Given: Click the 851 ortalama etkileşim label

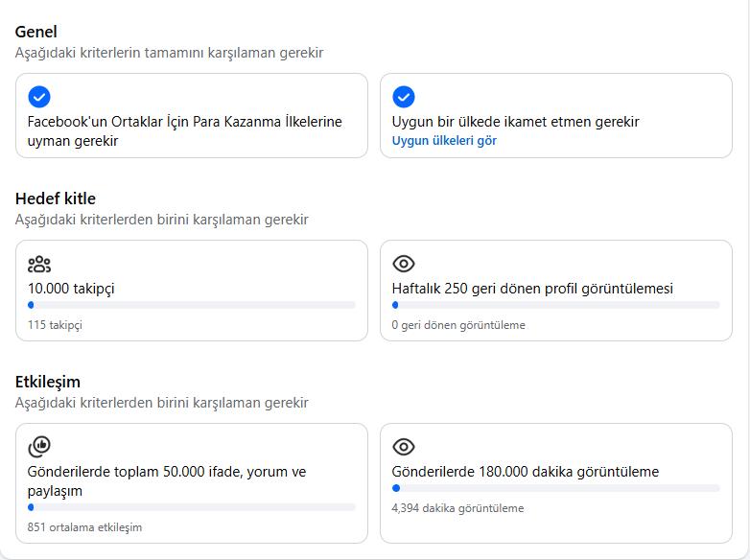Looking at the screenshot, I should [x=84, y=527].
